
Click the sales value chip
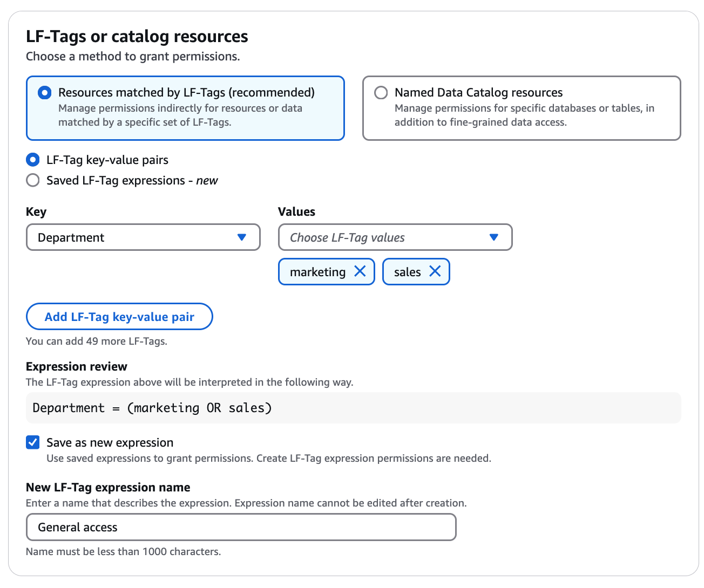click(x=408, y=271)
